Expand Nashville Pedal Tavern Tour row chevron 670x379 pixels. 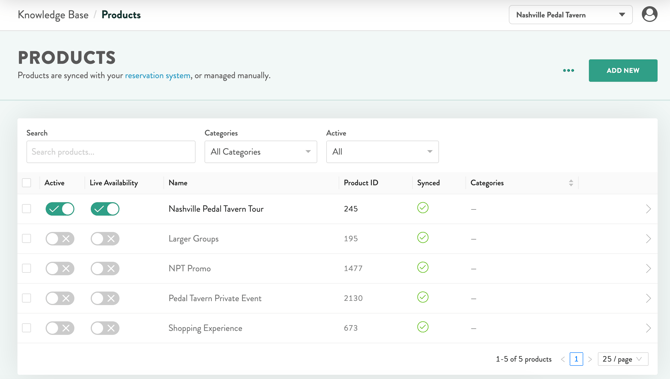click(x=648, y=209)
